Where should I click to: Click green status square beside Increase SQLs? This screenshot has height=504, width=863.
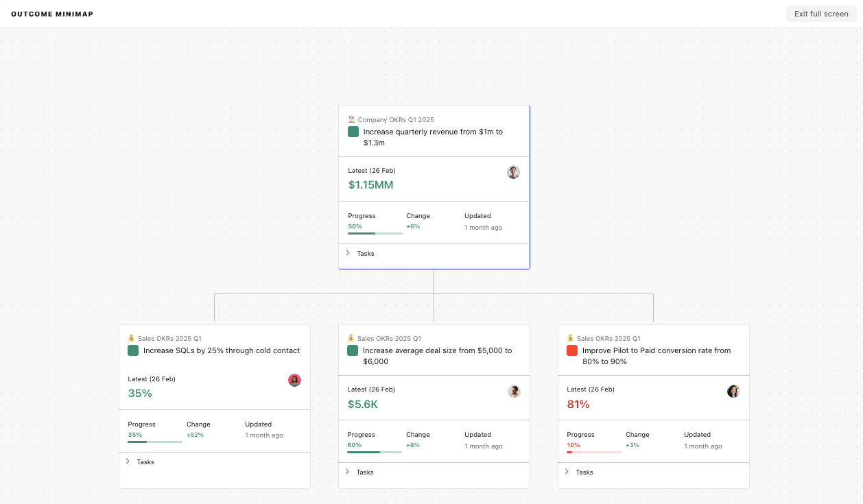coord(133,350)
